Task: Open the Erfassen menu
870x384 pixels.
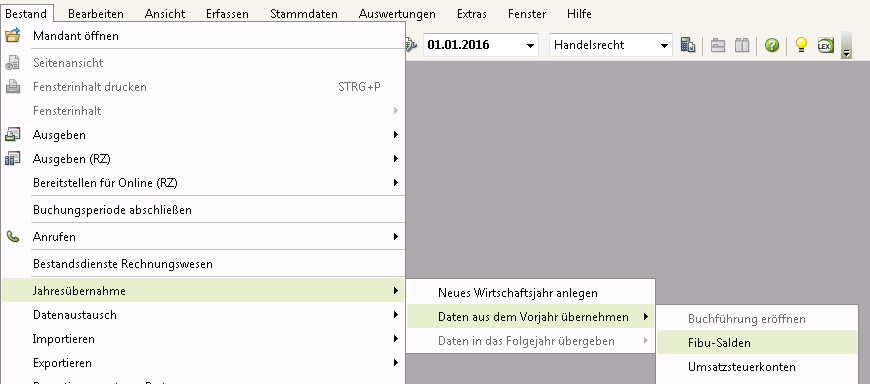Action: coord(227,14)
